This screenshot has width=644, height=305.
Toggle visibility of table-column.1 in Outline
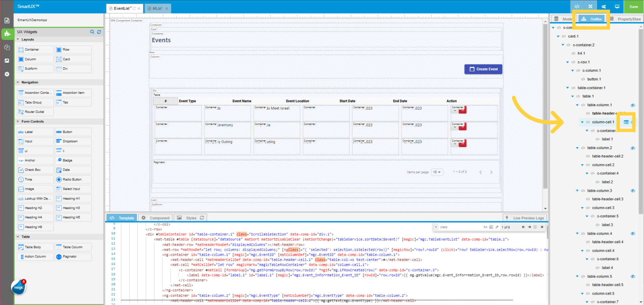(633, 105)
